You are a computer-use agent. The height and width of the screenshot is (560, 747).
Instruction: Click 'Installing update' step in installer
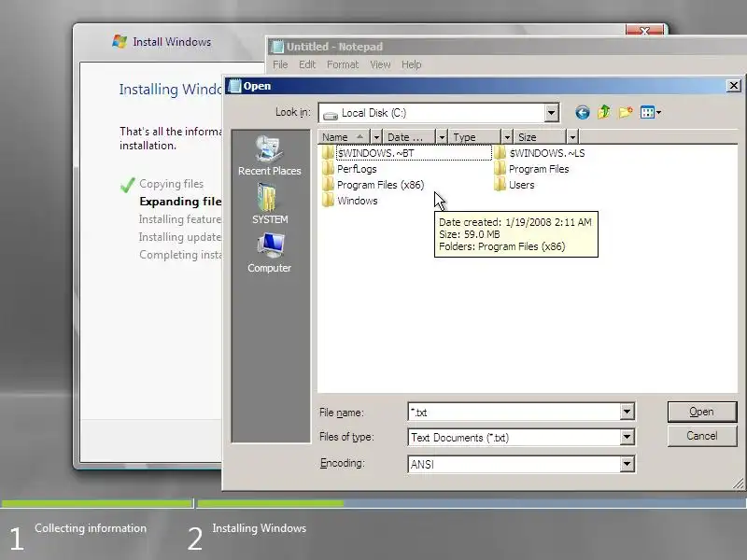(x=180, y=237)
